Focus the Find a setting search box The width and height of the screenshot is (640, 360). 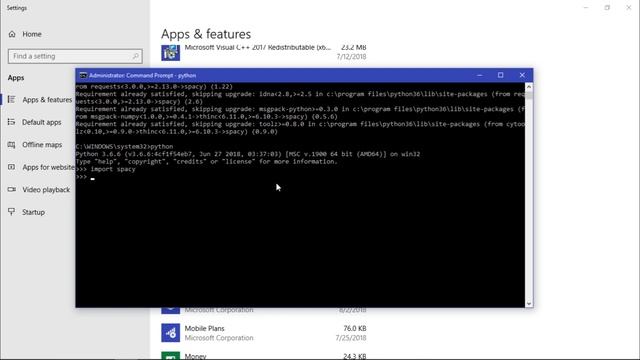point(75,56)
